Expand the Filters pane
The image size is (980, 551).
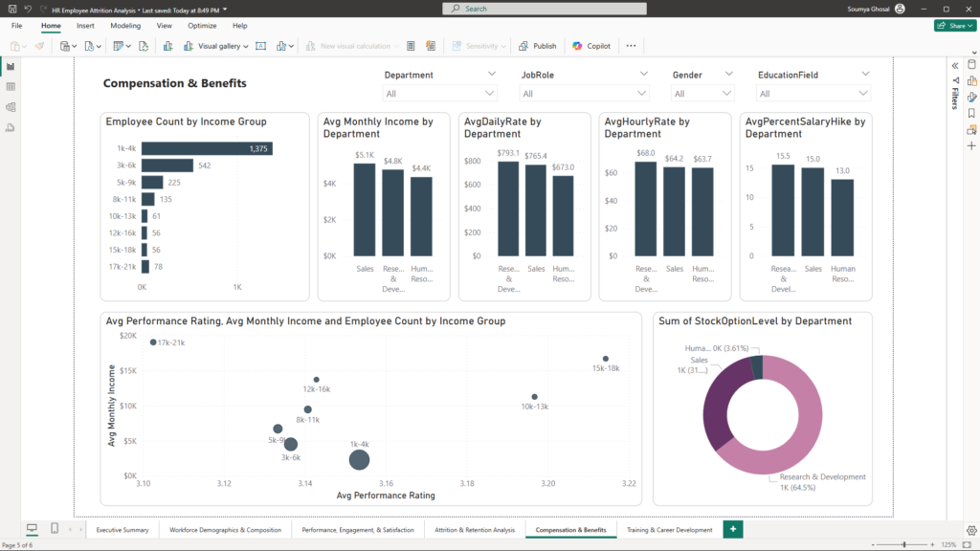[x=954, y=65]
